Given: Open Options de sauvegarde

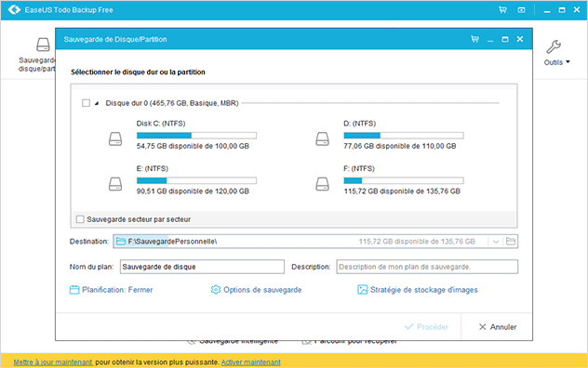Looking at the screenshot, I should 262,290.
